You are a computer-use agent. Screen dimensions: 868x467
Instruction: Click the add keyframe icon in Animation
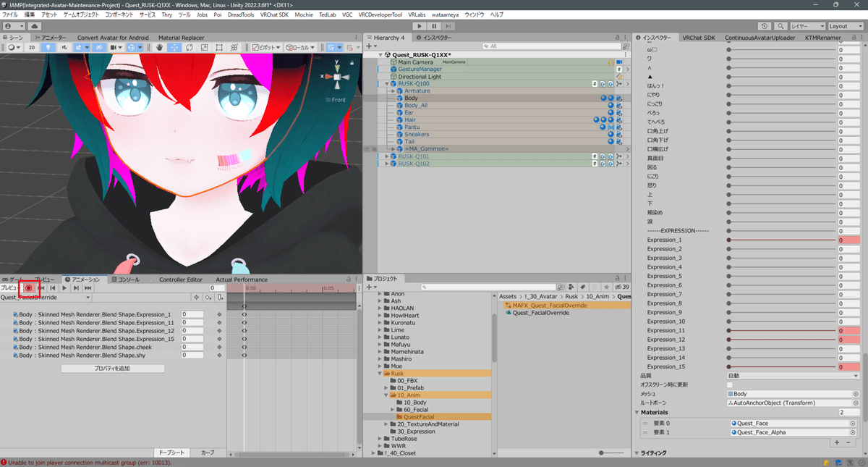pyautogui.click(x=208, y=298)
